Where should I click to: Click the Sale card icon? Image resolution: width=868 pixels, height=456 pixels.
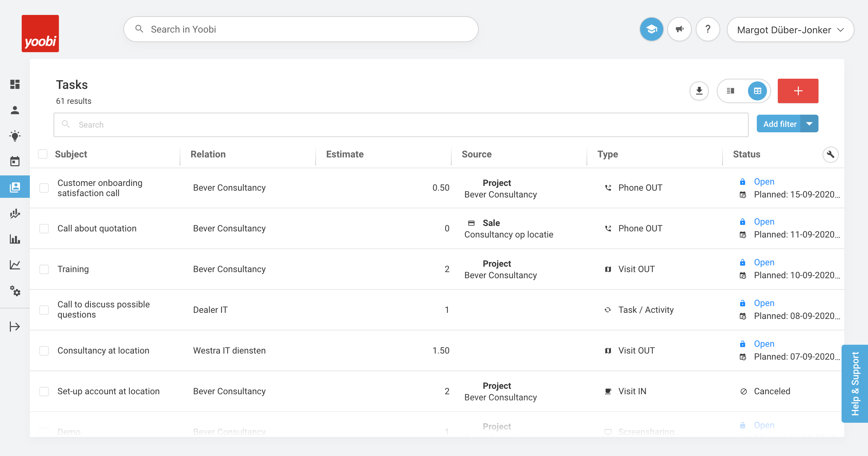(x=472, y=223)
